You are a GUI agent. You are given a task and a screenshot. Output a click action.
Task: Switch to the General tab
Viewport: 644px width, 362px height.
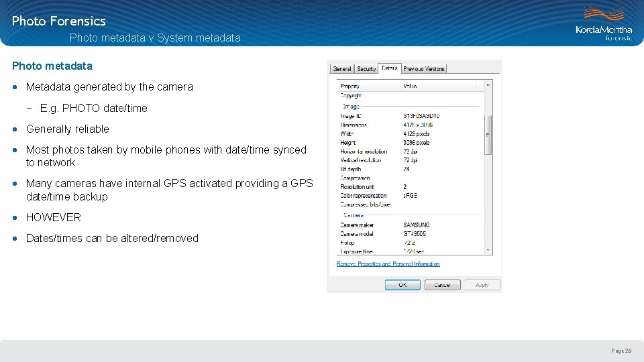click(341, 68)
